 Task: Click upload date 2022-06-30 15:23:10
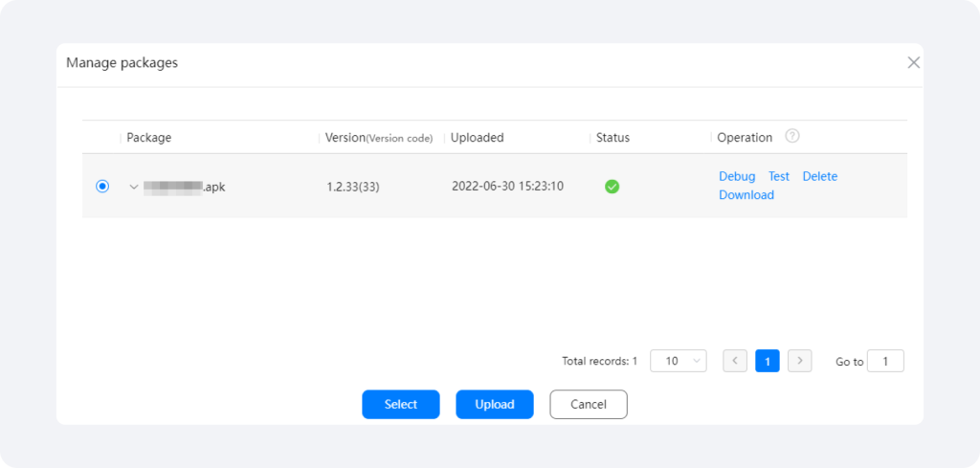[507, 186]
